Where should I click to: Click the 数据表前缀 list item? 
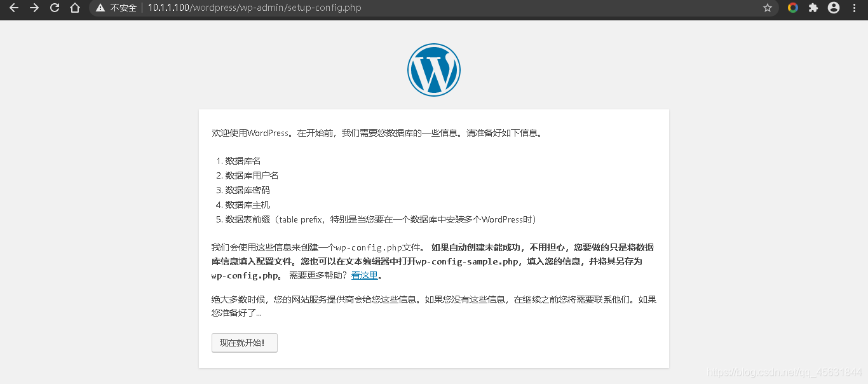pos(381,219)
